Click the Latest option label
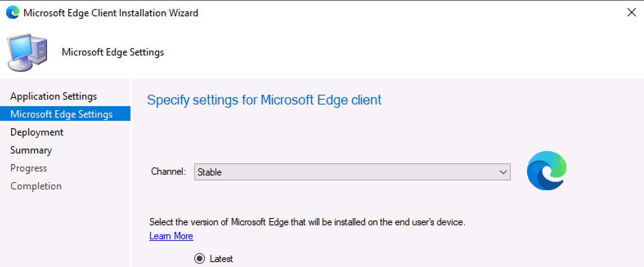 click(221, 259)
